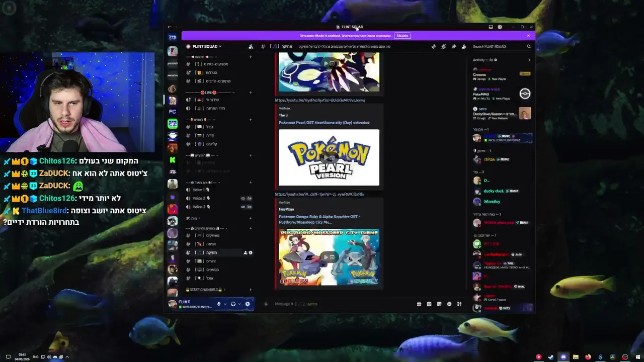Open the Pokemon Pearl OST video link
Screen dimensions: 644x362
[x=324, y=123]
